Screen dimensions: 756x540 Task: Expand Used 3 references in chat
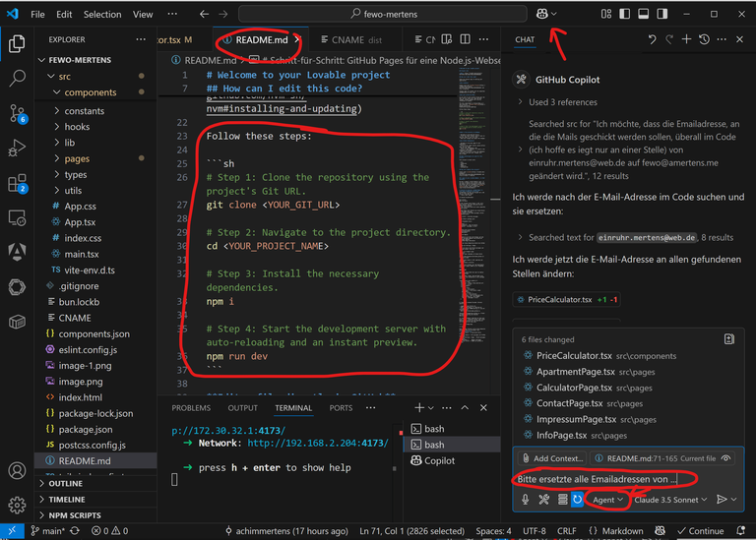[x=558, y=102]
